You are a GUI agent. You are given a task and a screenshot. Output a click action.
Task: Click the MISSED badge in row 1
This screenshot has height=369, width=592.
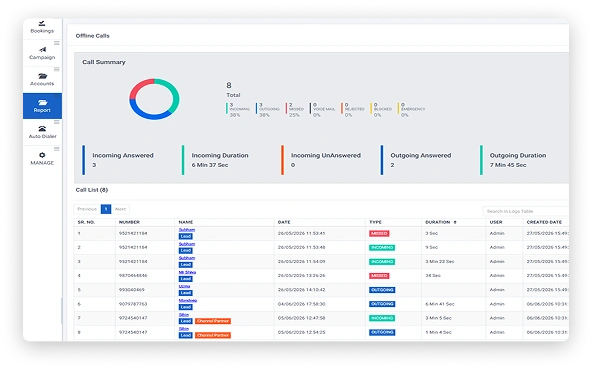tap(379, 233)
